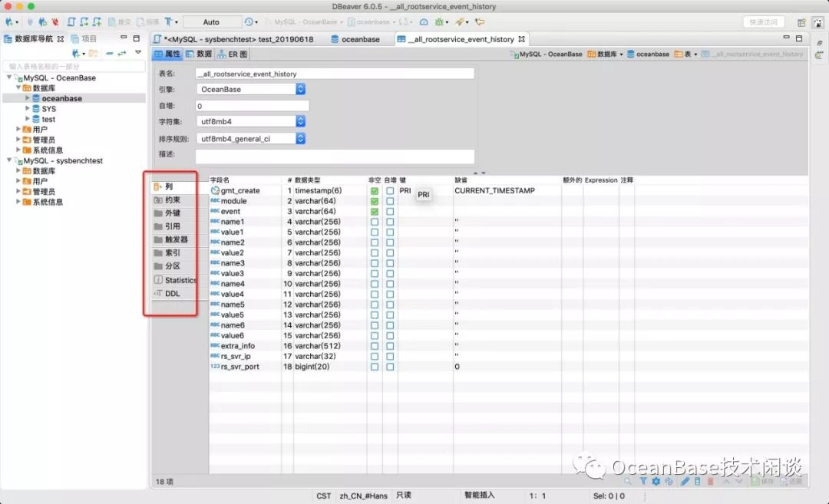The width and height of the screenshot is (829, 504).
Task: Click the green bug debug icon
Action: click(x=439, y=21)
